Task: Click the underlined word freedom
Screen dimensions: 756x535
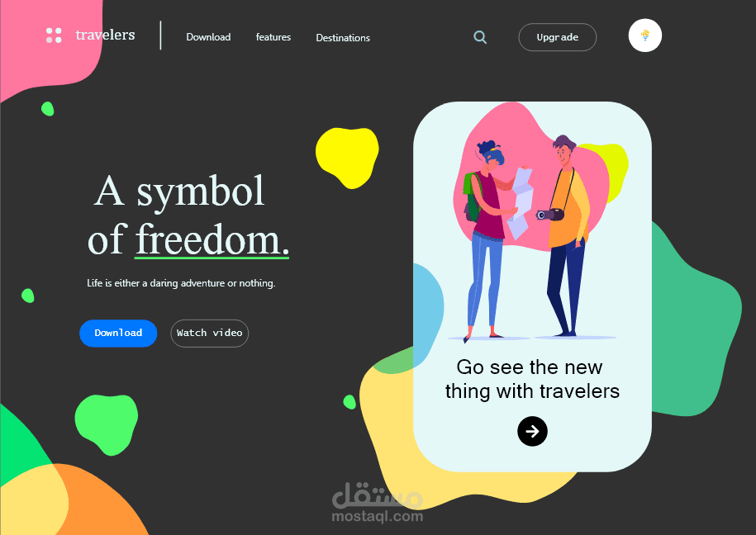Action: [x=212, y=240]
